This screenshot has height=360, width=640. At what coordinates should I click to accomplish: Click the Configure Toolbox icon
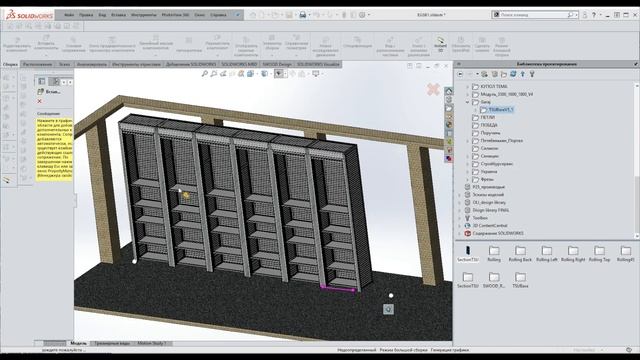pos(532,74)
